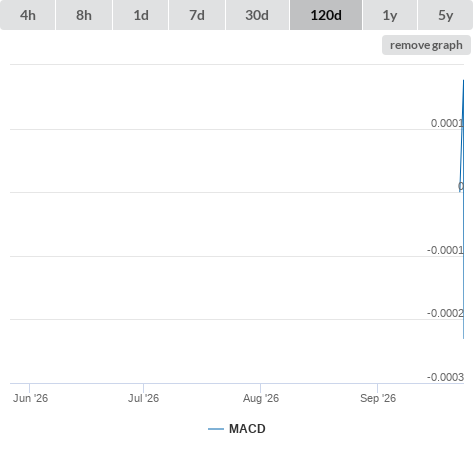
Task: Switch to the 30d range tab
Action: click(x=257, y=15)
